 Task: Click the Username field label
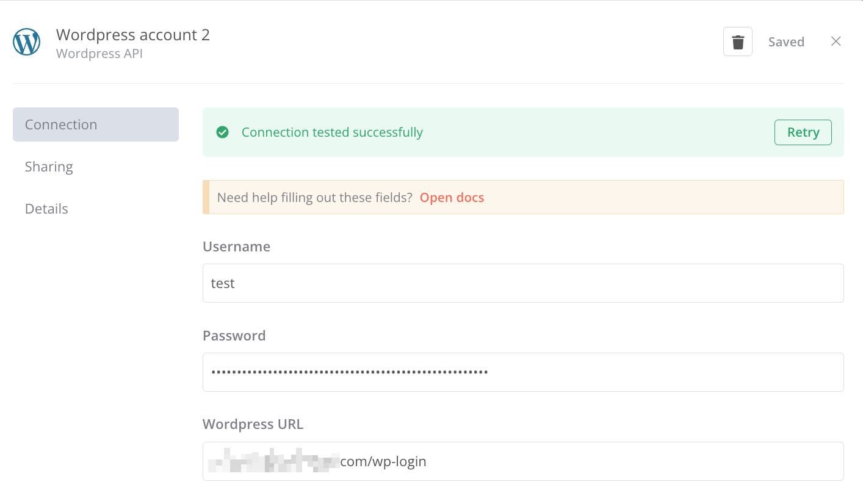(236, 247)
